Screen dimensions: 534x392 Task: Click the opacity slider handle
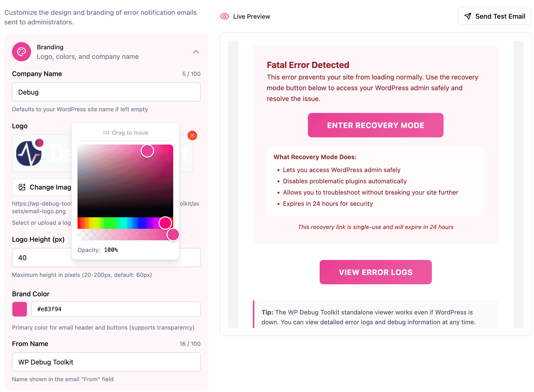click(x=173, y=235)
